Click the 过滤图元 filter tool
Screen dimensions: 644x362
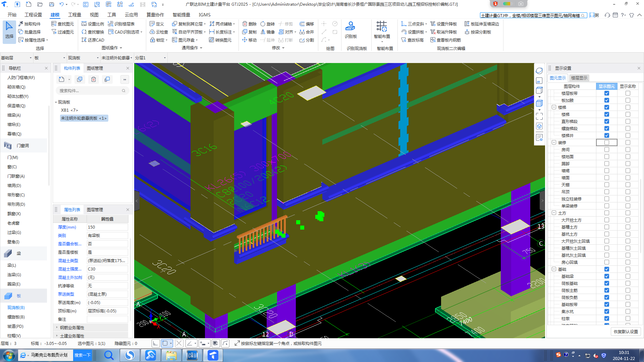point(63,32)
